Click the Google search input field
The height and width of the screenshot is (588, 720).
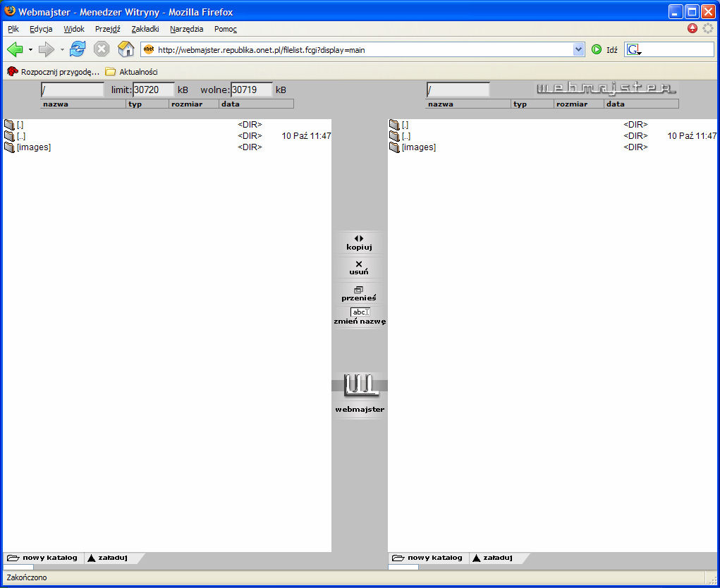pos(678,49)
